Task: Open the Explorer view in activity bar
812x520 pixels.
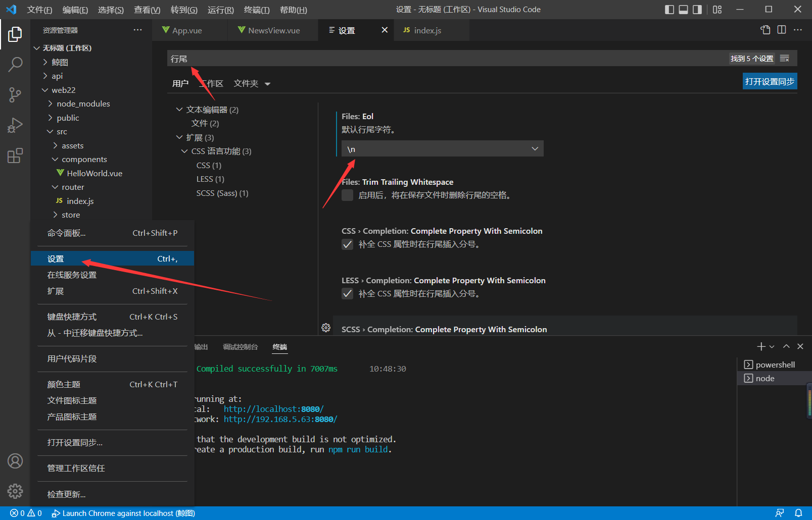Action: click(x=15, y=34)
